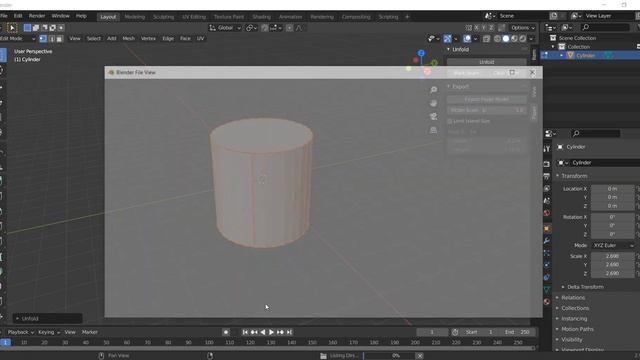This screenshot has height=360, width=640.
Task: Cancel the Listing Dirs progress job
Action: [x=419, y=356]
